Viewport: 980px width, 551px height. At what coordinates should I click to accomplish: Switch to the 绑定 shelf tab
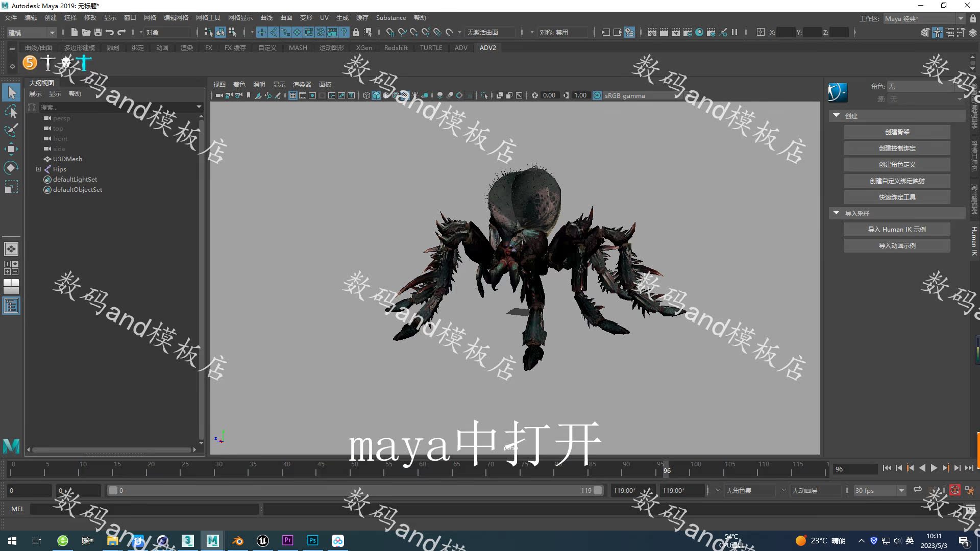(137, 48)
